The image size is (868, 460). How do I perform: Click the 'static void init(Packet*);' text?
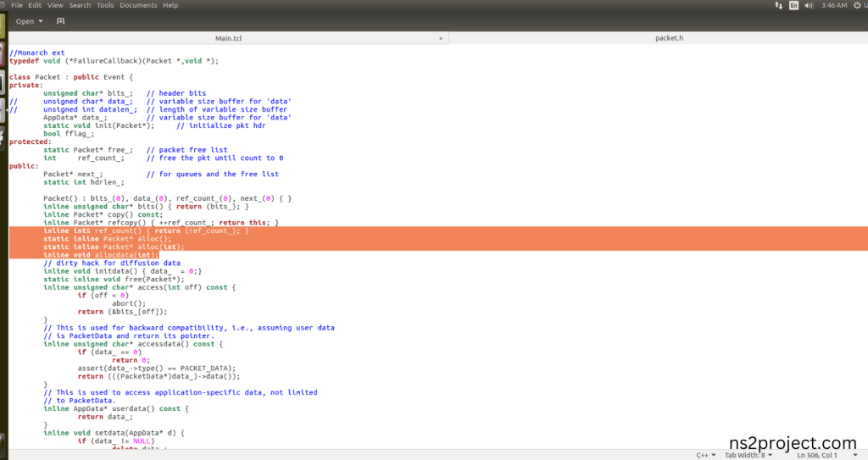coord(98,125)
